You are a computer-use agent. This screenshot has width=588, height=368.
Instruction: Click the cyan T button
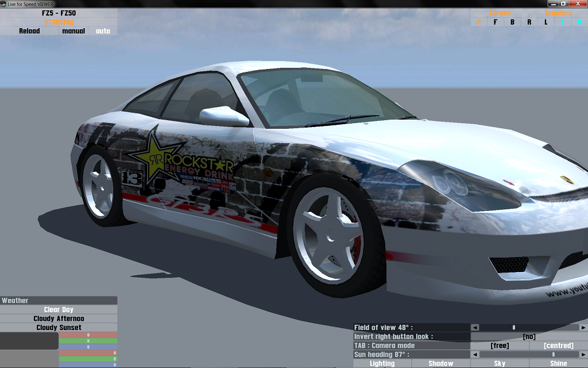(x=563, y=22)
